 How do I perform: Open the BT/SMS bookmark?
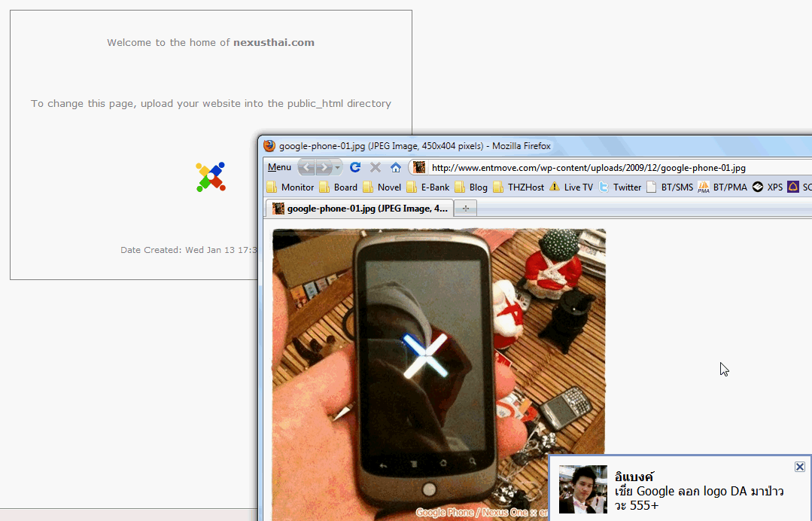tap(670, 187)
